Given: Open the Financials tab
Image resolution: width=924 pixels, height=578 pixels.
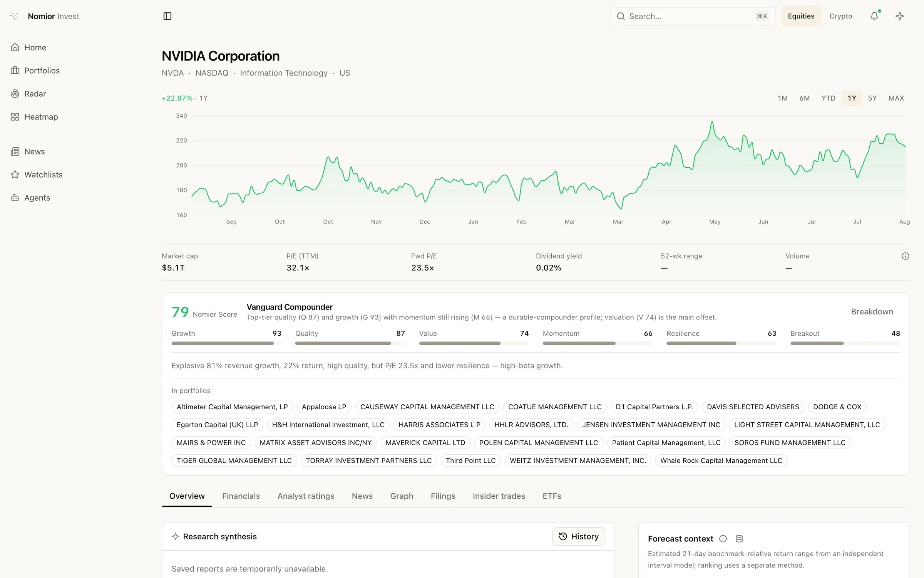Looking at the screenshot, I should pyautogui.click(x=241, y=496).
